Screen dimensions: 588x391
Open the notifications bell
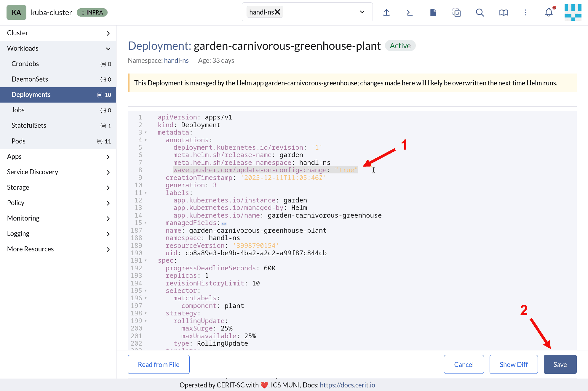point(549,12)
